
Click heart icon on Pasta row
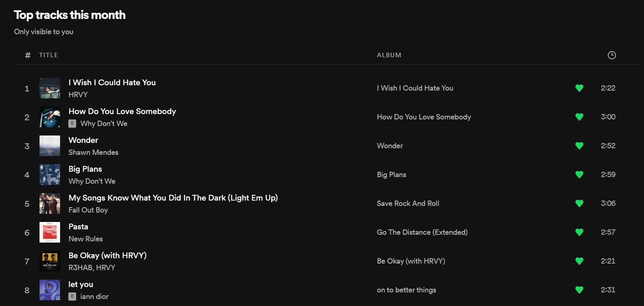point(579,232)
